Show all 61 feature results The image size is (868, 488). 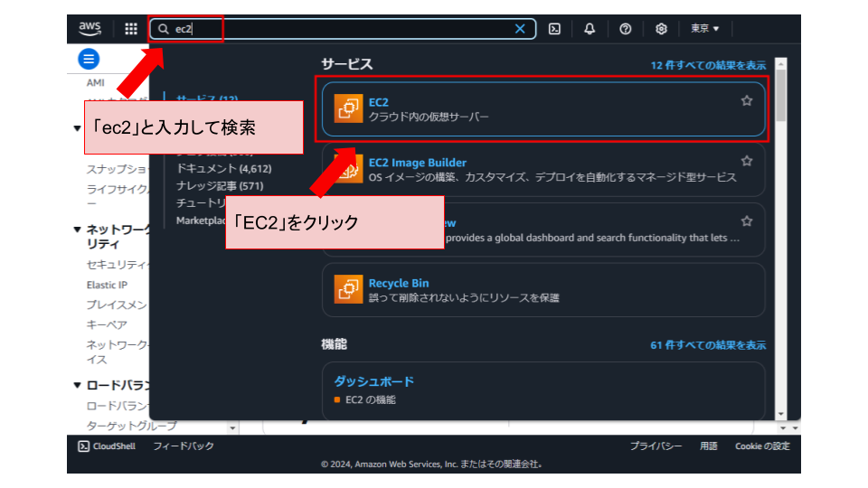708,345
